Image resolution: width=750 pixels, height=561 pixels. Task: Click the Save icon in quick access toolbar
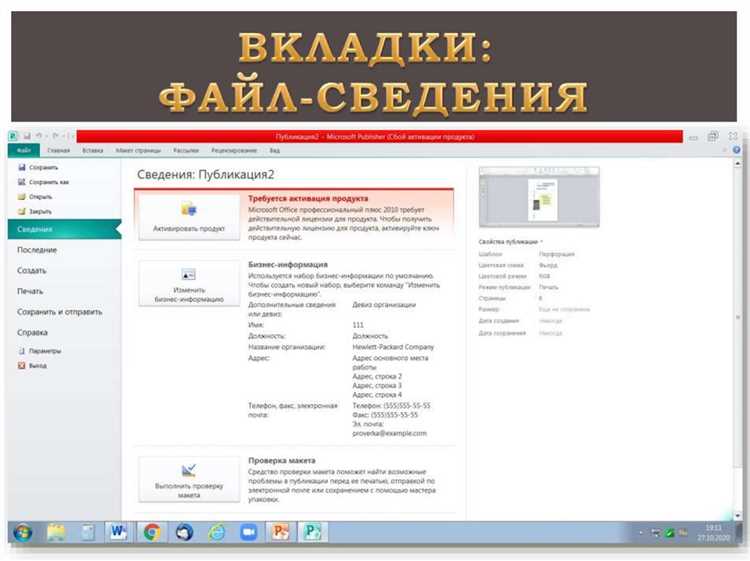[x=27, y=136]
